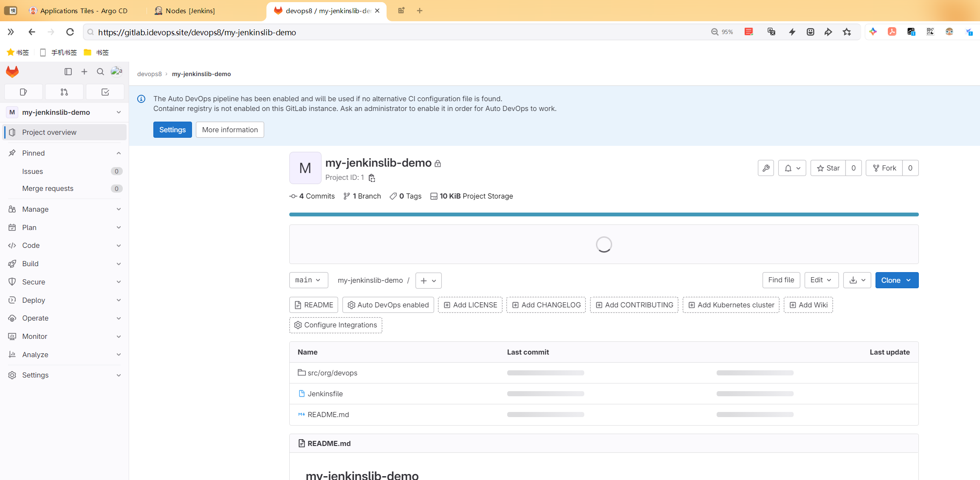Expand the sidebar Settings menu
Image resolution: width=980 pixels, height=480 pixels.
tap(65, 375)
